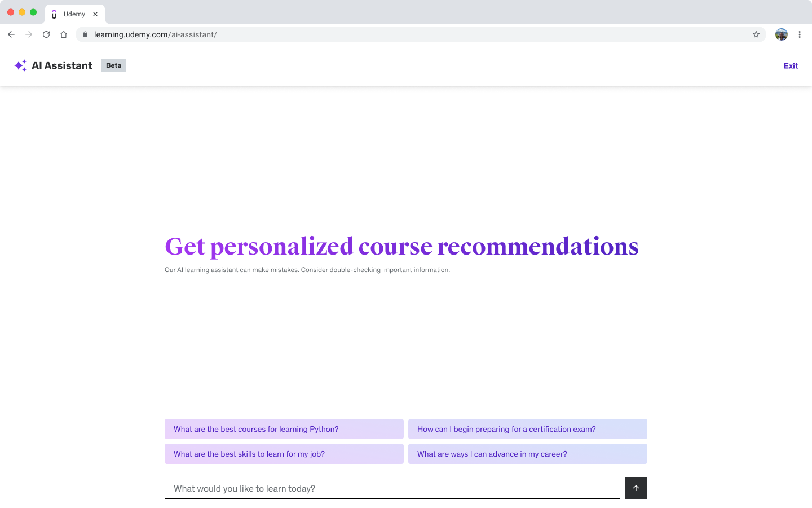Pick the best skills for my job suggestion
Viewport: 812px width, 508px height.
click(x=284, y=454)
